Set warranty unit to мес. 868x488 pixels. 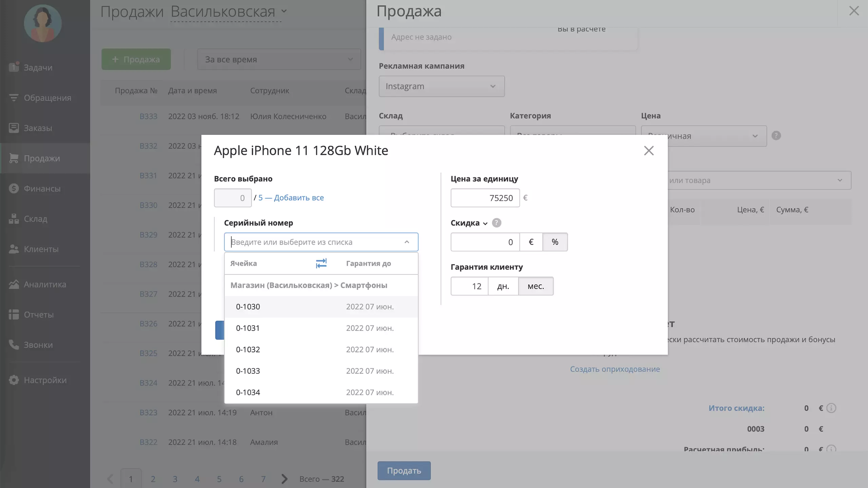[x=536, y=286]
